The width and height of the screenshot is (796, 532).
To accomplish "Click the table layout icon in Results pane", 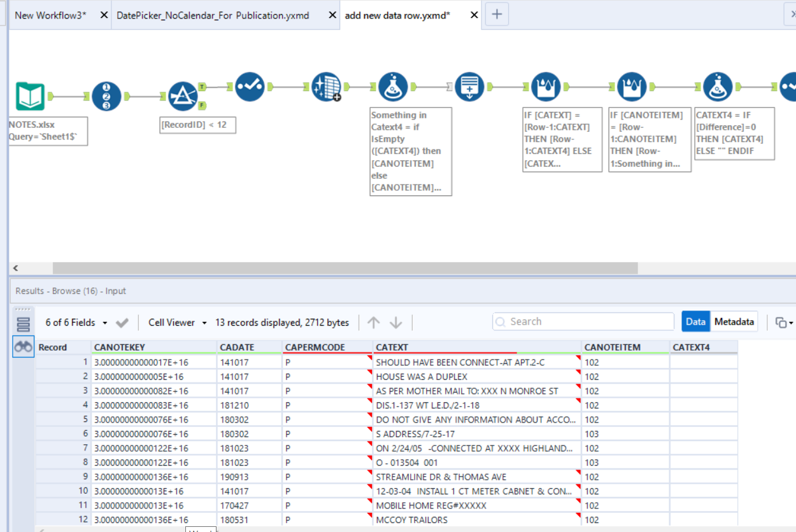I will [23, 323].
